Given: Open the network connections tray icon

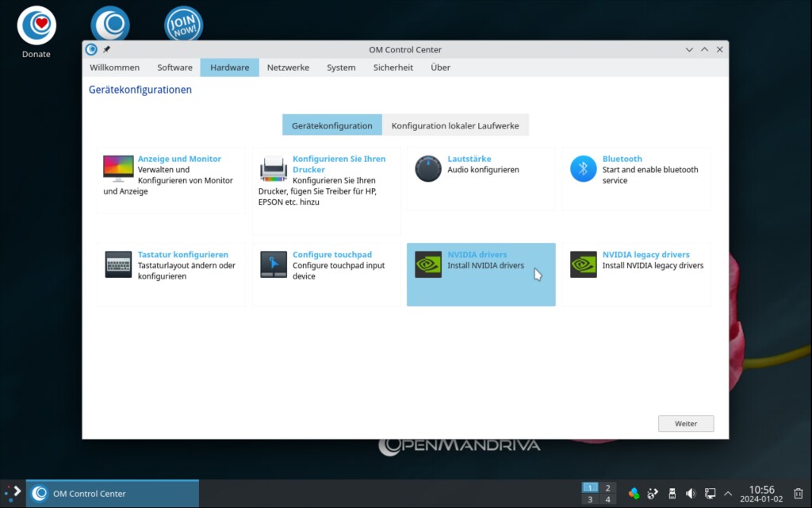Looking at the screenshot, I should pyautogui.click(x=710, y=493).
